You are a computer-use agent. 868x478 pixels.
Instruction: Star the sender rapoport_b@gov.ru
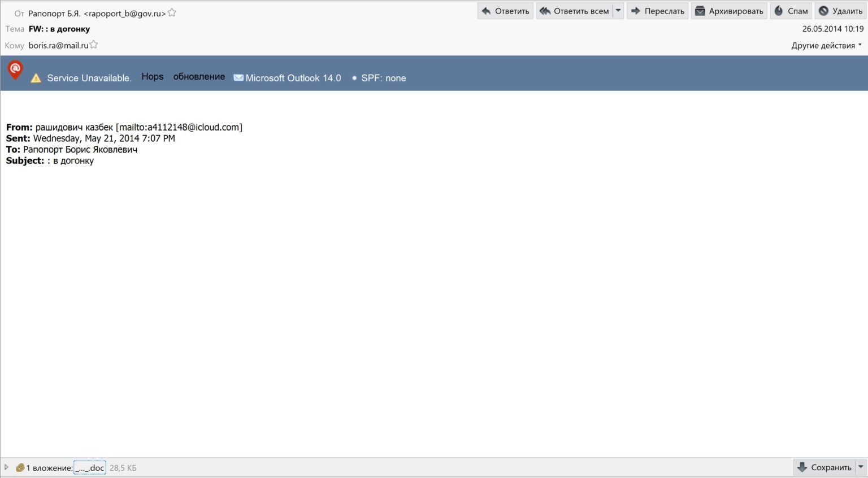tap(172, 13)
